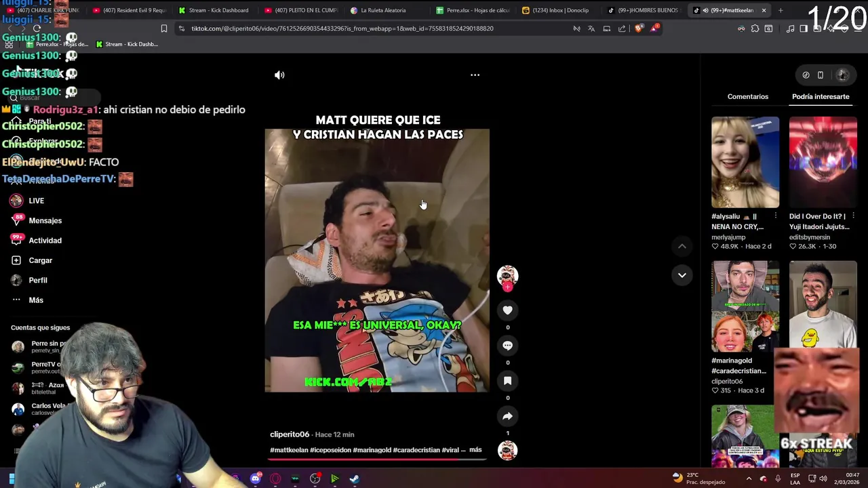This screenshot has height=488, width=868.
Task: Open Discord from the taskbar
Action: click(256, 479)
